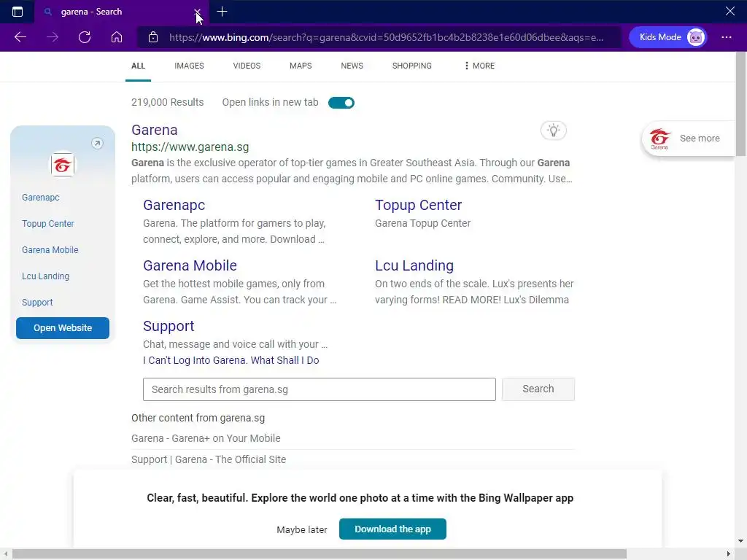
Task: Dismiss banner with Maybe later
Action: pyautogui.click(x=301, y=529)
